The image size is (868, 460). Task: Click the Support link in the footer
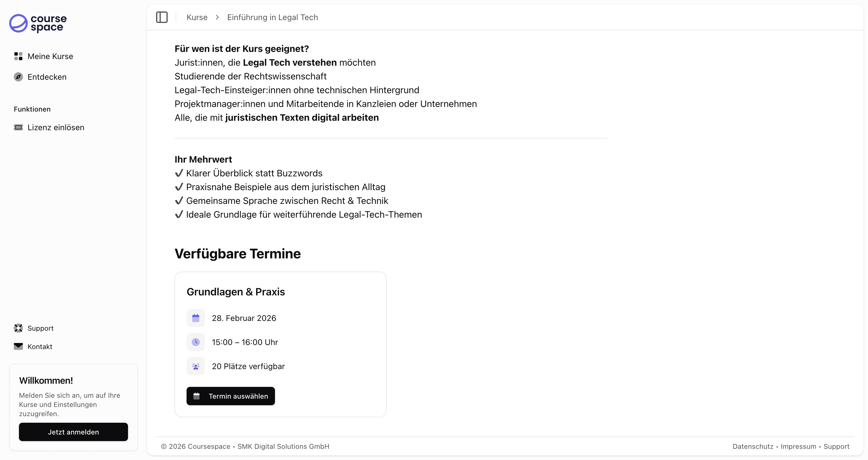(x=837, y=446)
